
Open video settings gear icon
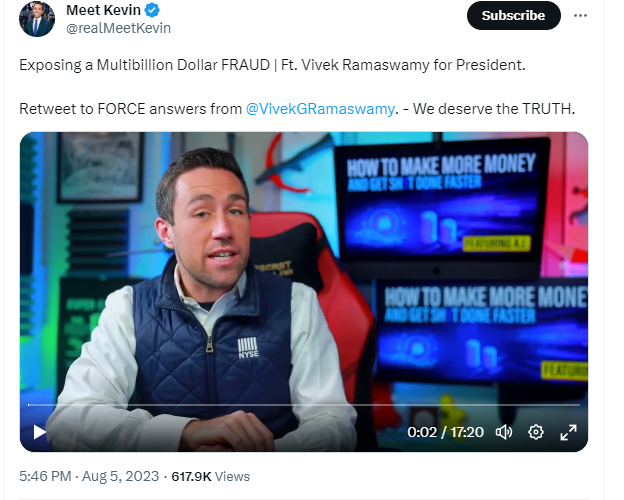pos(536,432)
